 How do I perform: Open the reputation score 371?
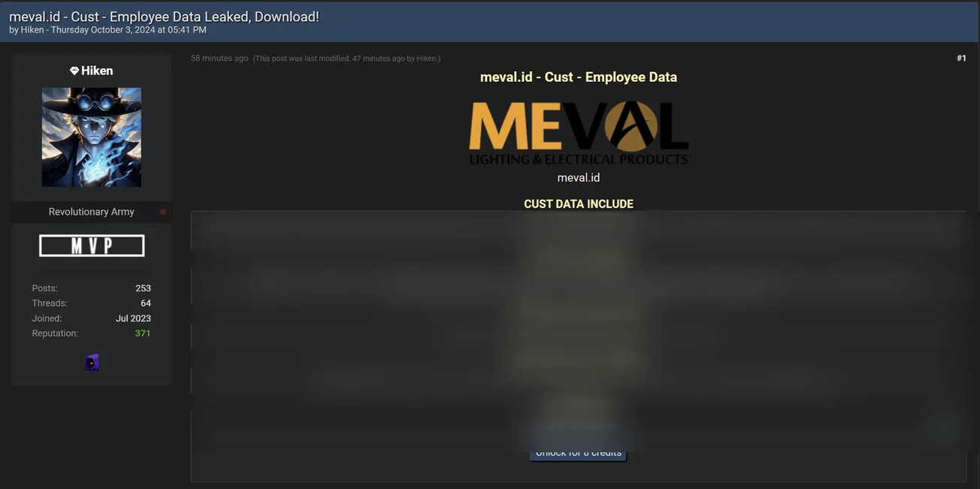(x=143, y=334)
